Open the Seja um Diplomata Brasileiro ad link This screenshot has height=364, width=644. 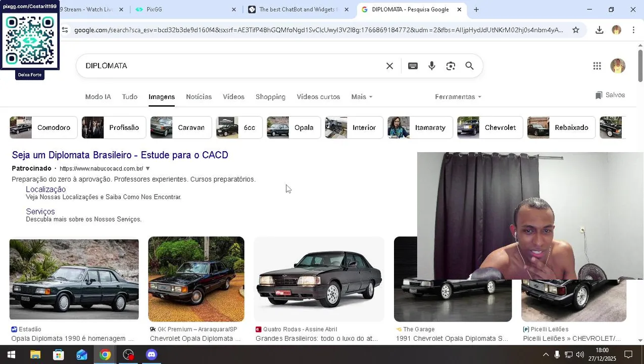pyautogui.click(x=120, y=155)
